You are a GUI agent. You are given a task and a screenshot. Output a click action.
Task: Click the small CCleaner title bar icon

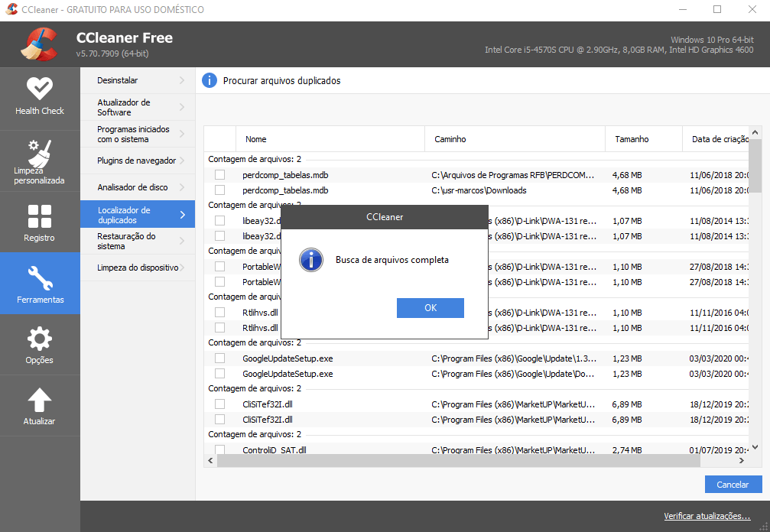click(11, 9)
